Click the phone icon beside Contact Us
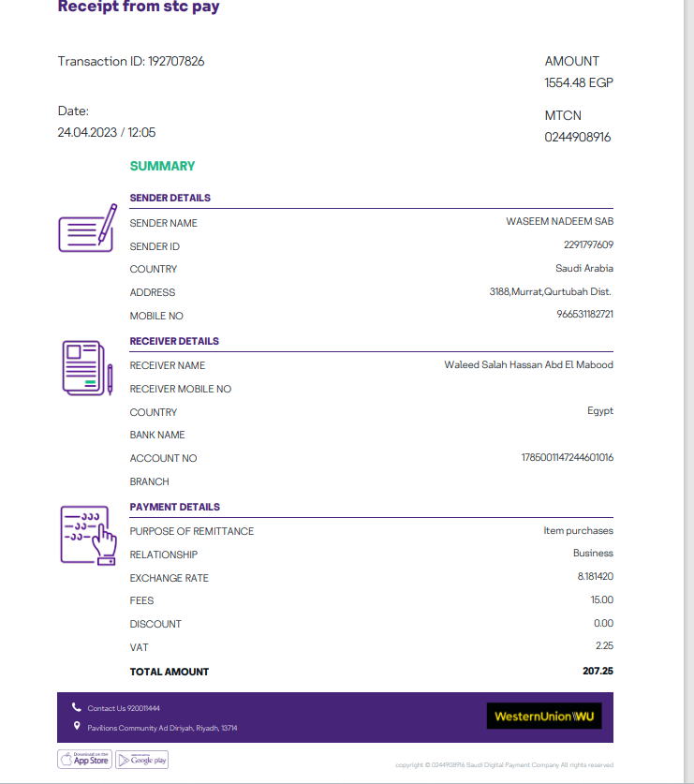694x784 pixels. [77, 707]
